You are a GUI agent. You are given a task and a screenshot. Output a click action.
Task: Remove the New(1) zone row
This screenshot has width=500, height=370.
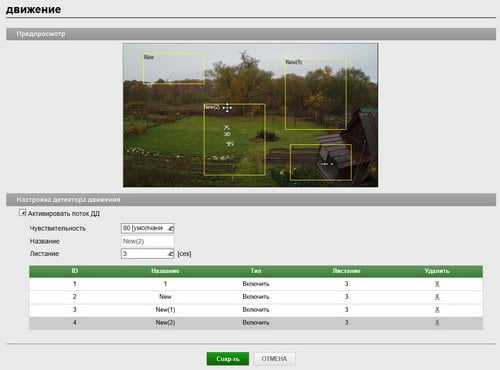point(437,310)
